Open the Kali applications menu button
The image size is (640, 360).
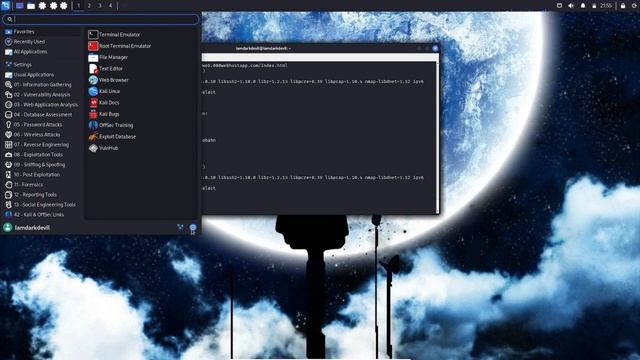[x=5, y=5]
